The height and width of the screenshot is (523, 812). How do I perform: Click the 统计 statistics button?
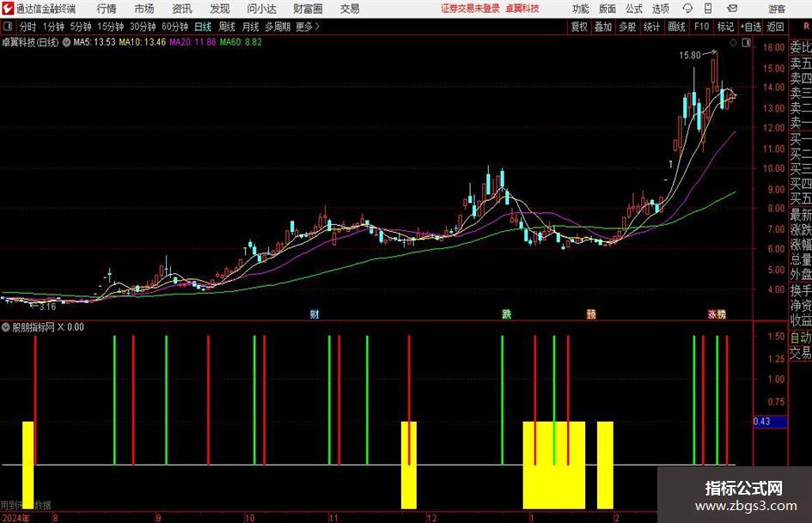pos(651,27)
